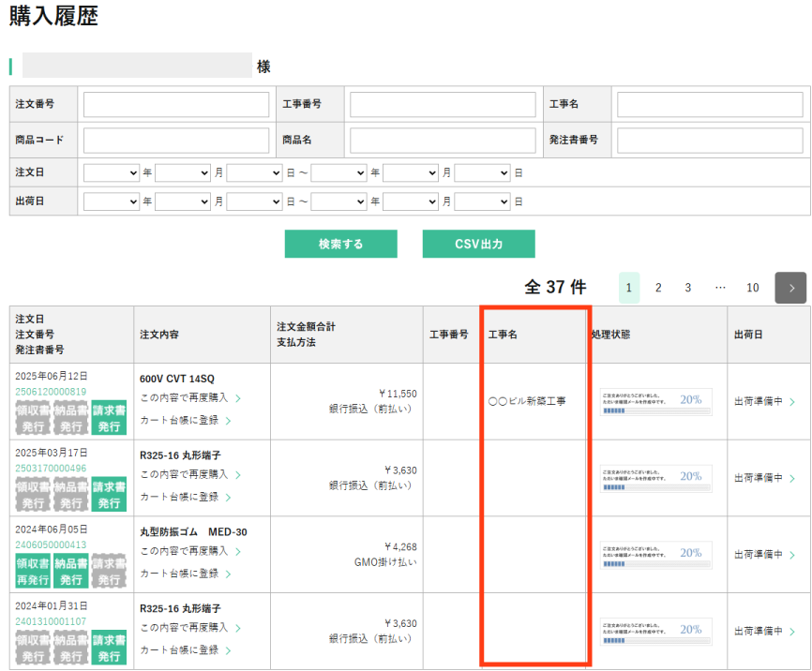Viewport: 812px width, 671px height.
Task: Click 請求書発行 for order 2506120000819
Action: 109,418
